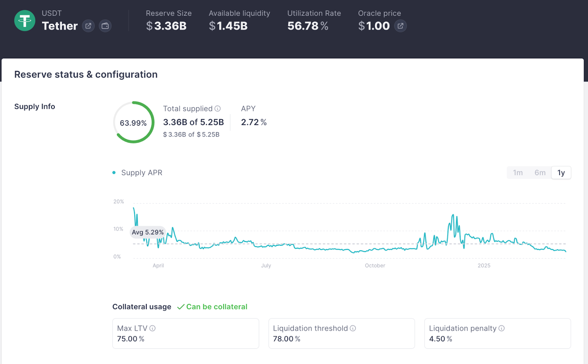Click the 20% y-axis label
Image resolution: width=588 pixels, height=364 pixels.
click(x=119, y=202)
